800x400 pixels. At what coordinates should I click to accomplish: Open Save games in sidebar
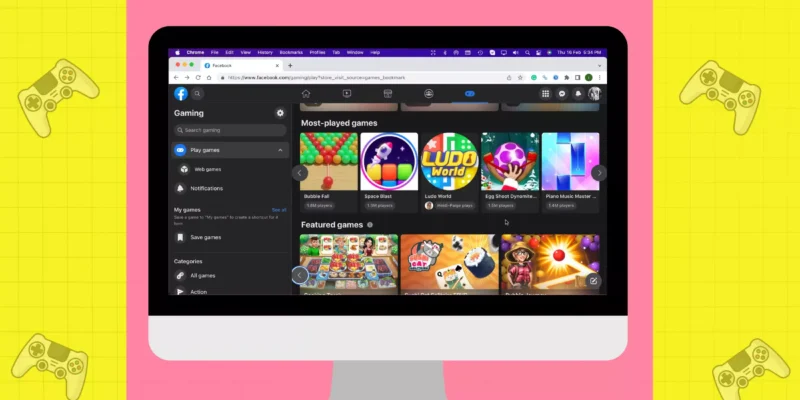pos(230,237)
